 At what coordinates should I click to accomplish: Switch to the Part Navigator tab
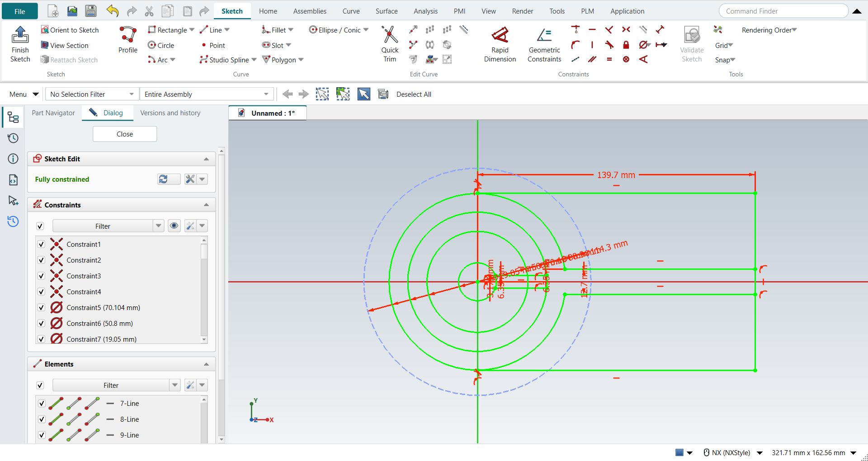(53, 113)
